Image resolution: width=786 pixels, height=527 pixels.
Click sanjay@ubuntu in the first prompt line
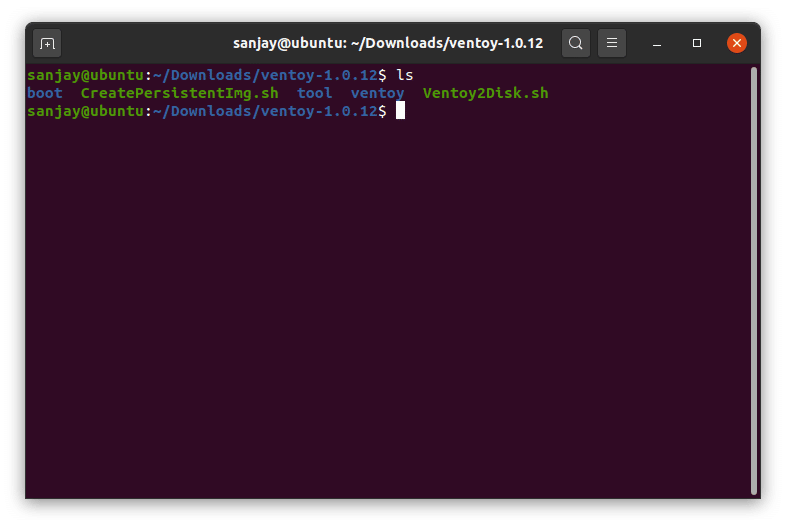[86, 75]
